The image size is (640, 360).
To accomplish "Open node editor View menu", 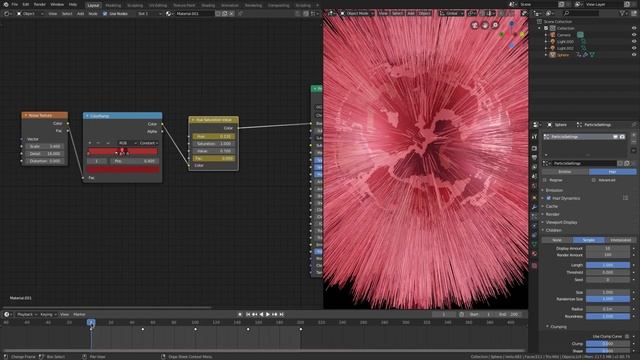I will [53, 13].
